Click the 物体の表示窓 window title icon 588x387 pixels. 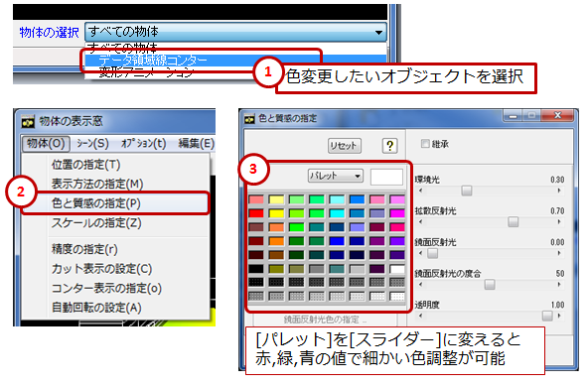click(x=28, y=121)
